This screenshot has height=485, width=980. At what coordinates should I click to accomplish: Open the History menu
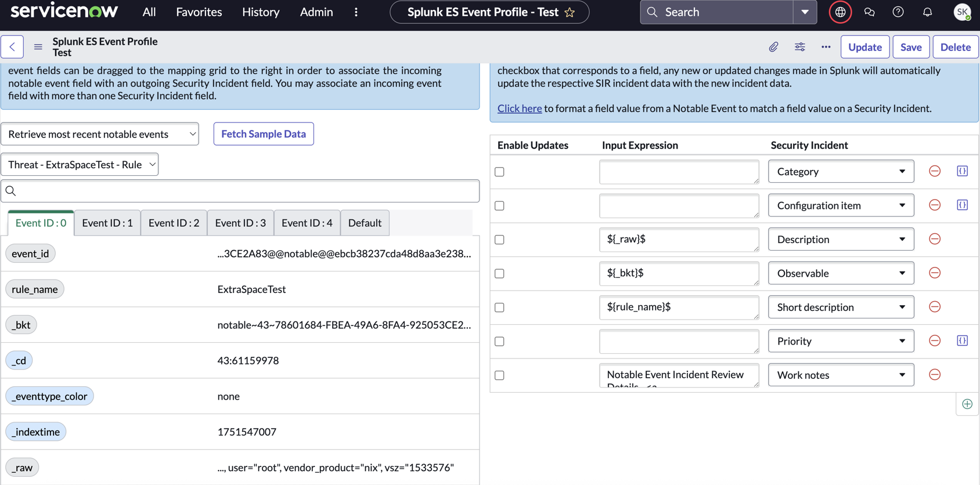261,12
